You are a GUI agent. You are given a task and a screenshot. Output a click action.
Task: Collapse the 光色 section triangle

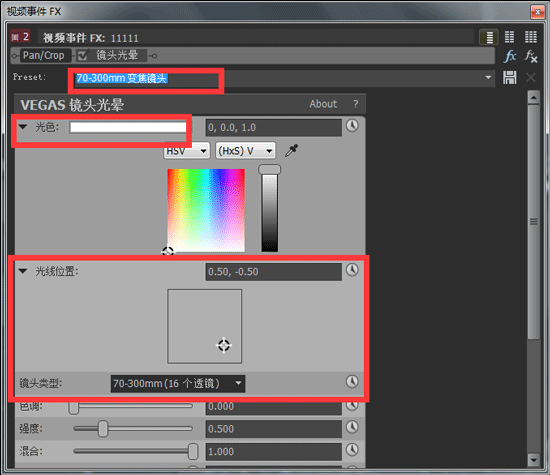(x=23, y=127)
